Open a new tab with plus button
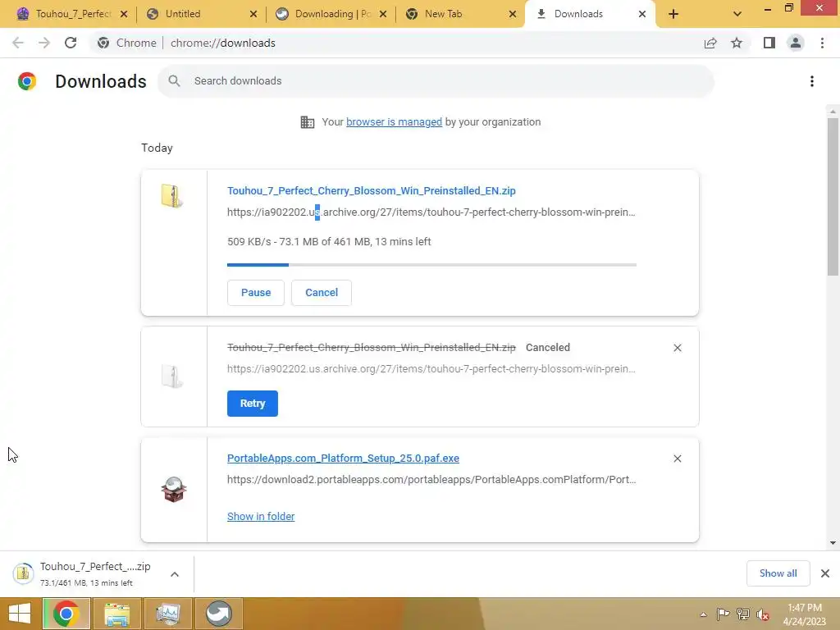Viewport: 840px width, 630px height. tap(673, 14)
